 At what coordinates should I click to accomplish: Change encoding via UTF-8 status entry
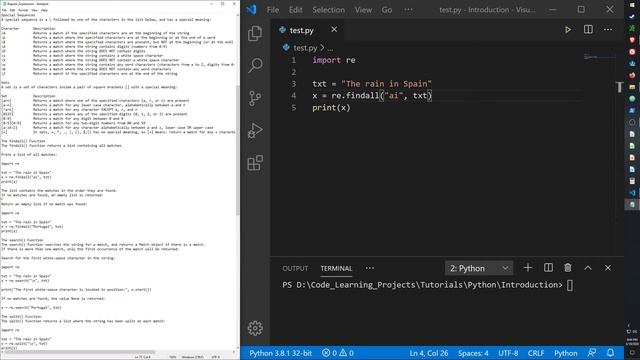point(508,353)
